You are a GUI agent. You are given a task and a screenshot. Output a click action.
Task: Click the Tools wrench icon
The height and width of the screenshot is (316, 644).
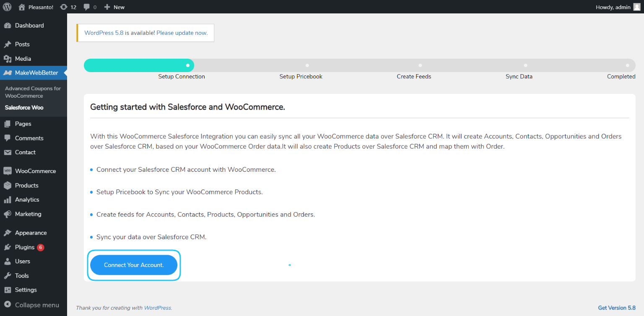[8, 276]
